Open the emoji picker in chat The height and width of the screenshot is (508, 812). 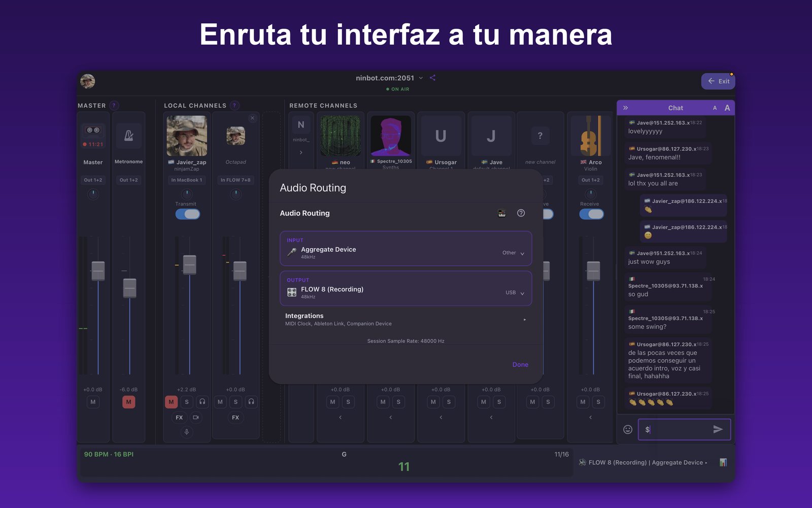(628, 429)
